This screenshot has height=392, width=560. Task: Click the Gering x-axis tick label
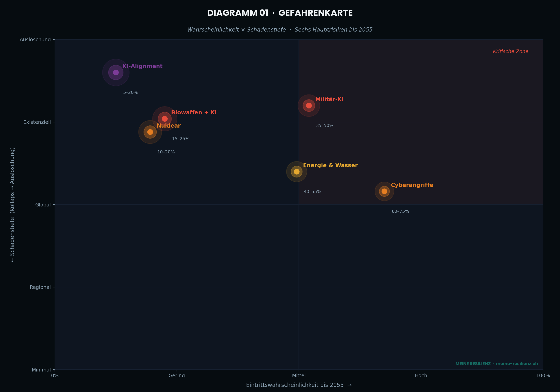click(x=177, y=376)
